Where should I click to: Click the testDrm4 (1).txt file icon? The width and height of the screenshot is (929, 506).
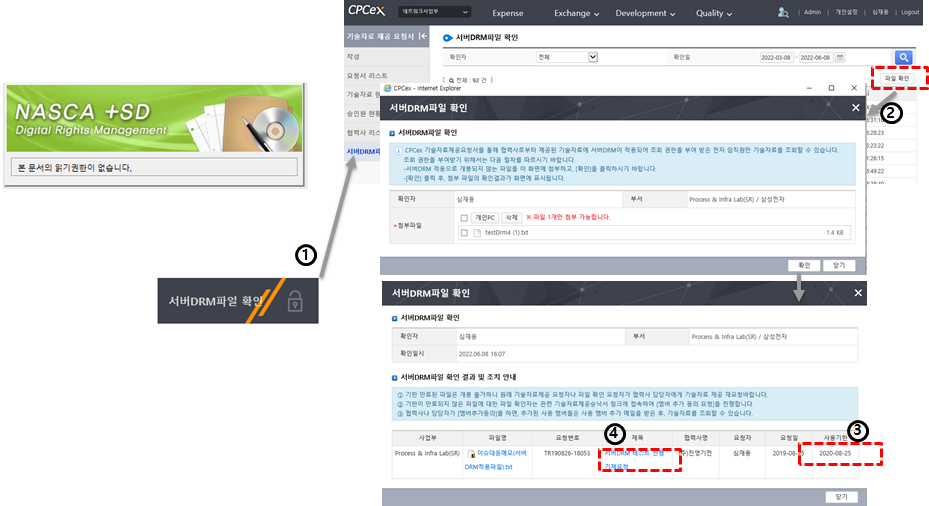(x=477, y=233)
